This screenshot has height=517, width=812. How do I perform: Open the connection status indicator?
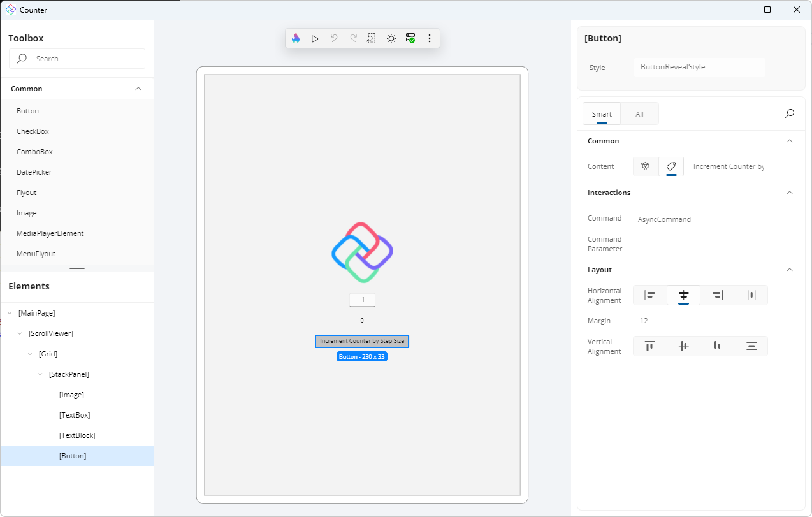pos(410,38)
